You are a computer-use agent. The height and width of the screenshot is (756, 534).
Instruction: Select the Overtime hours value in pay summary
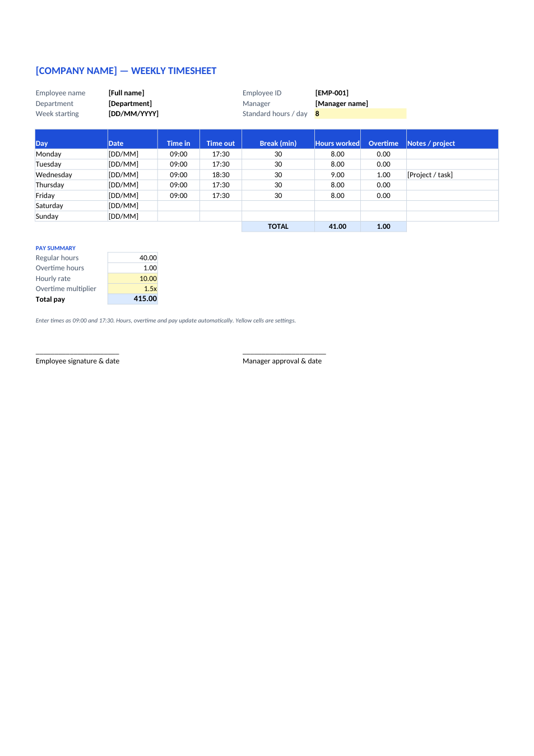tap(132, 268)
